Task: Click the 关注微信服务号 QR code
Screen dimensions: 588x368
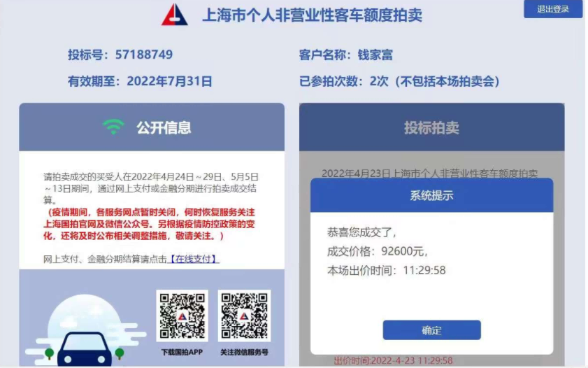Action: pyautogui.click(x=244, y=316)
